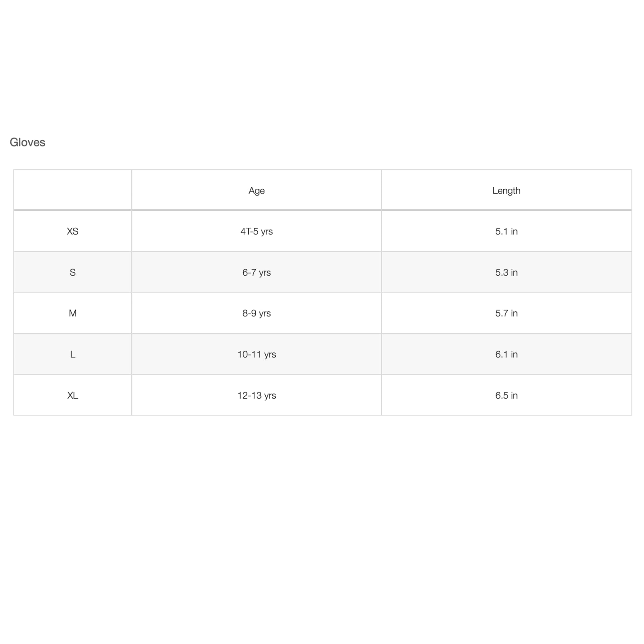644x644 pixels.
Task: Click the 6.5 in length value
Action: (506, 395)
